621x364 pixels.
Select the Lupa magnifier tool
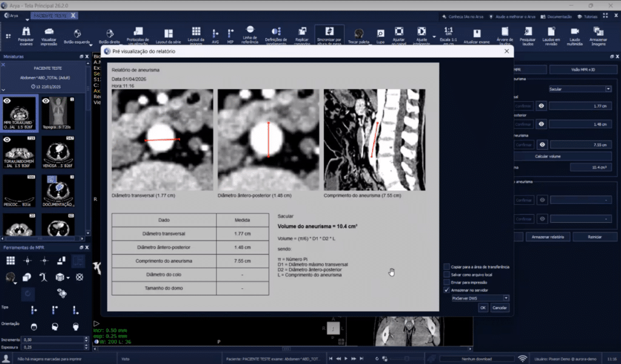(x=380, y=36)
